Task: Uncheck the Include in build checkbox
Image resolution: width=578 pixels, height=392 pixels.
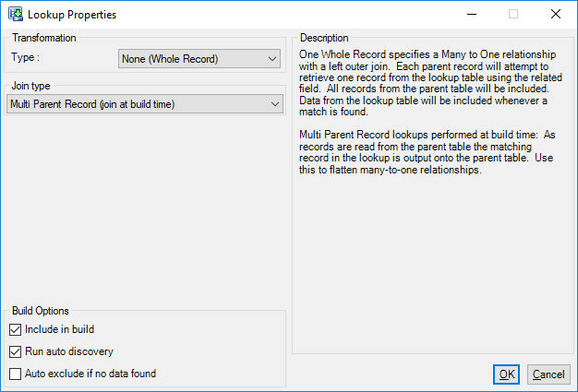Action: tap(15, 329)
